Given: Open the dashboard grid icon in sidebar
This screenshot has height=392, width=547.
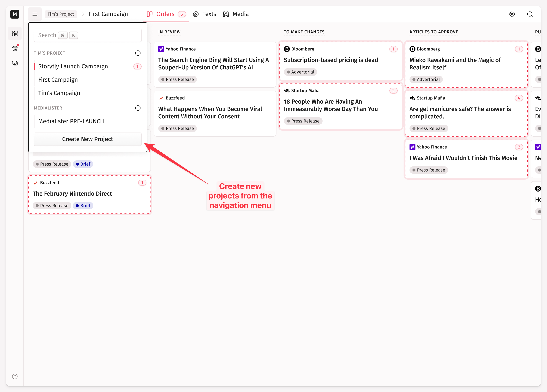Looking at the screenshot, I should tap(15, 33).
